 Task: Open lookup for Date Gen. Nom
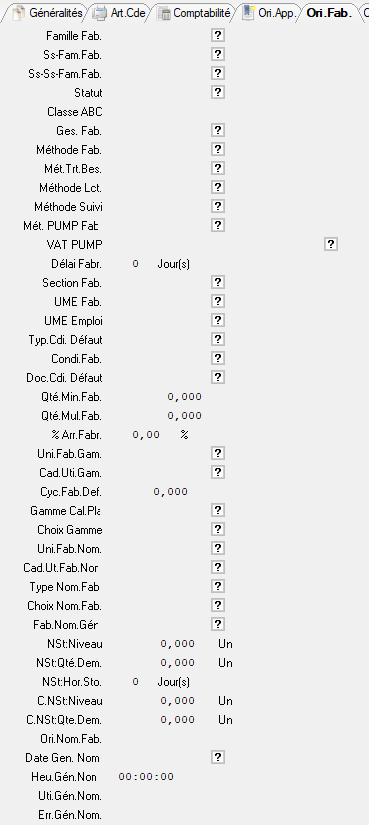218,757
